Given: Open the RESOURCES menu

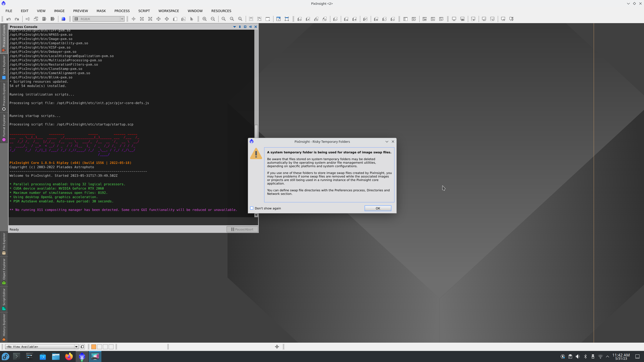Looking at the screenshot, I should (x=221, y=11).
